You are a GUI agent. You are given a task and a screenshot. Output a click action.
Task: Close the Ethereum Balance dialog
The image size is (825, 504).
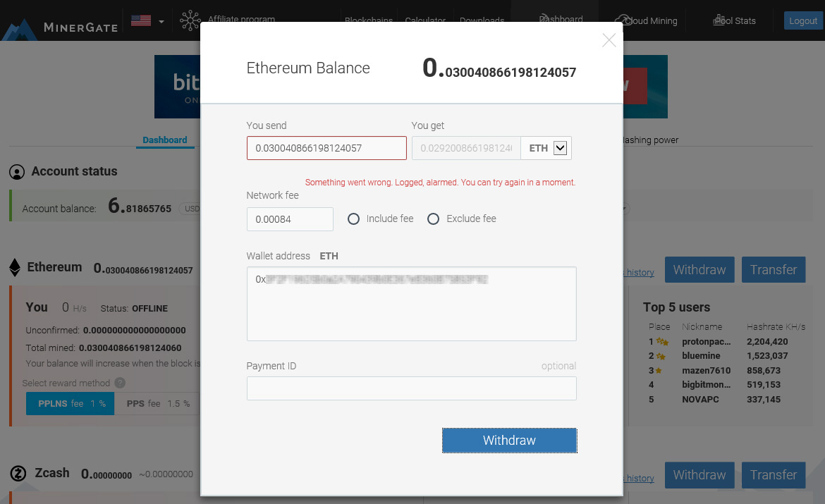pyautogui.click(x=609, y=40)
